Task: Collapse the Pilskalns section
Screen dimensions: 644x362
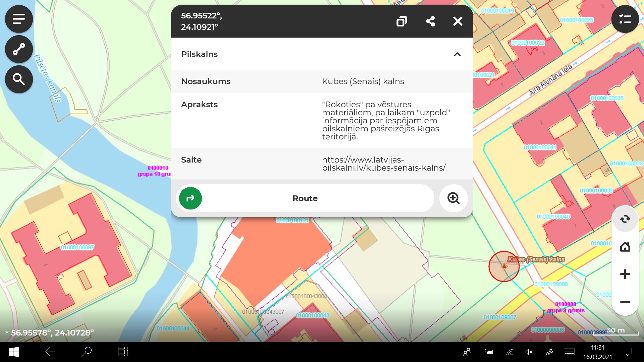Action: point(457,54)
